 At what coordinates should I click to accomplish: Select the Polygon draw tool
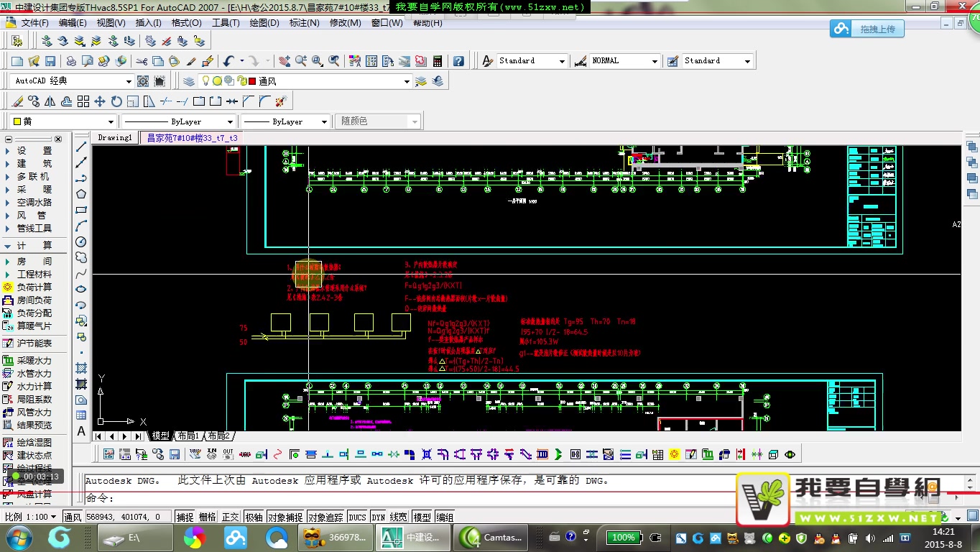81,194
